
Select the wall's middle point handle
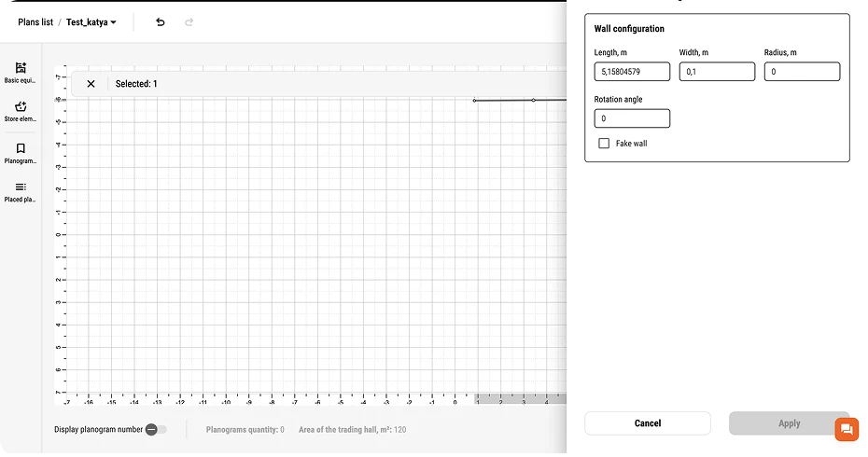coord(533,100)
